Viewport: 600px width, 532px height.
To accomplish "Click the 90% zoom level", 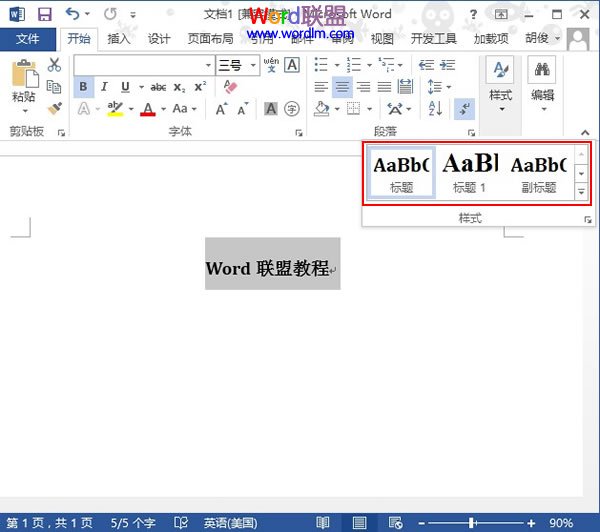I will [561, 522].
